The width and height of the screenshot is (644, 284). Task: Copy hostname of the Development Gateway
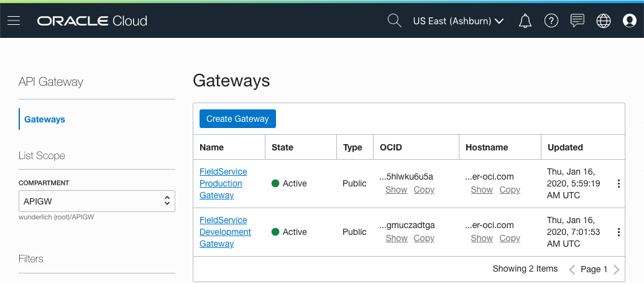click(510, 239)
